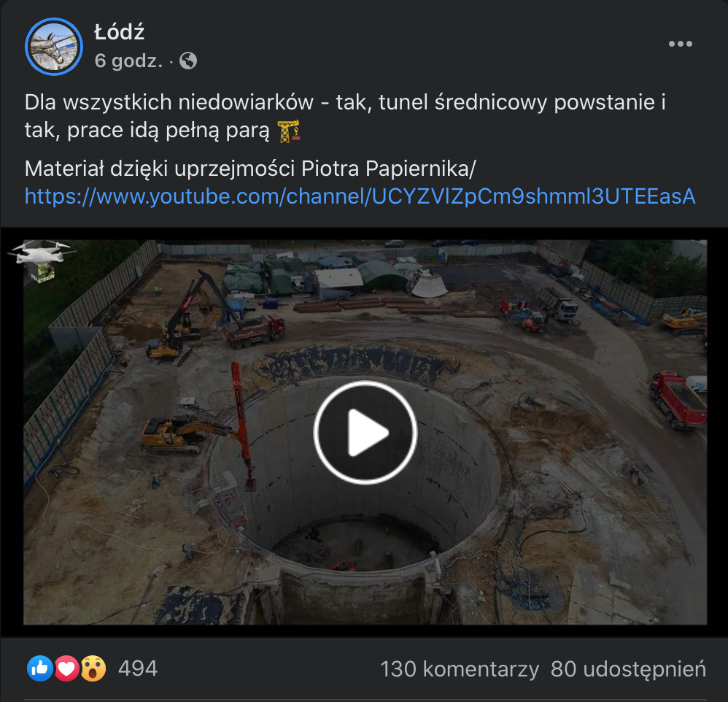Open the 130 komentarzy comments
The height and width of the screenshot is (702, 728).
click(x=460, y=669)
